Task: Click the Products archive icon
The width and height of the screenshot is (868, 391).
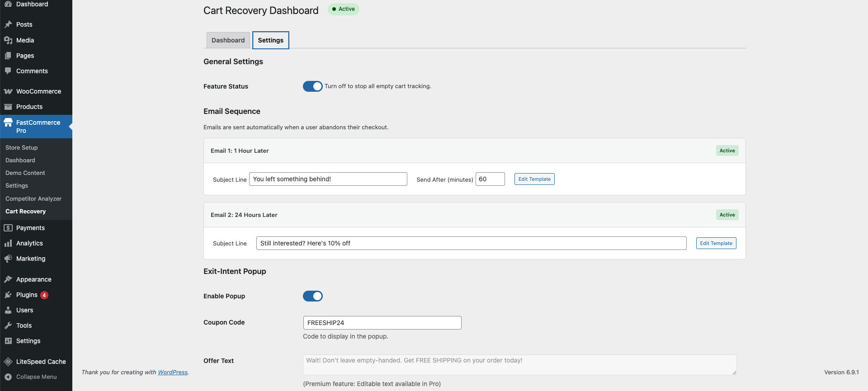Action: pyautogui.click(x=8, y=107)
